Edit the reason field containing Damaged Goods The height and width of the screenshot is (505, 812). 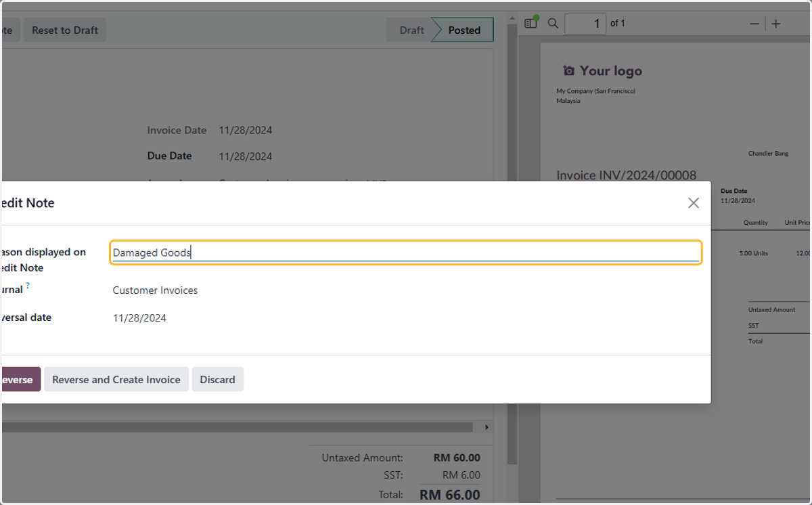(406, 252)
